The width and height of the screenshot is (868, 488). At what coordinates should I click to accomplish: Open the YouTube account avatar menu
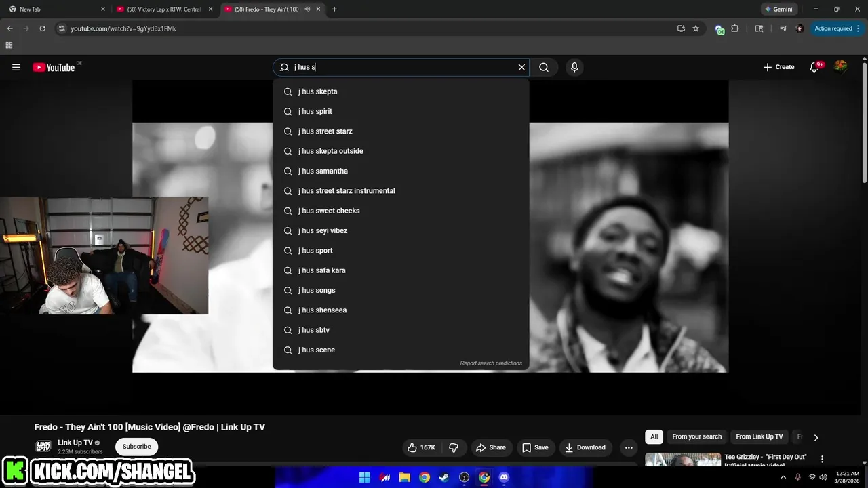pos(840,66)
